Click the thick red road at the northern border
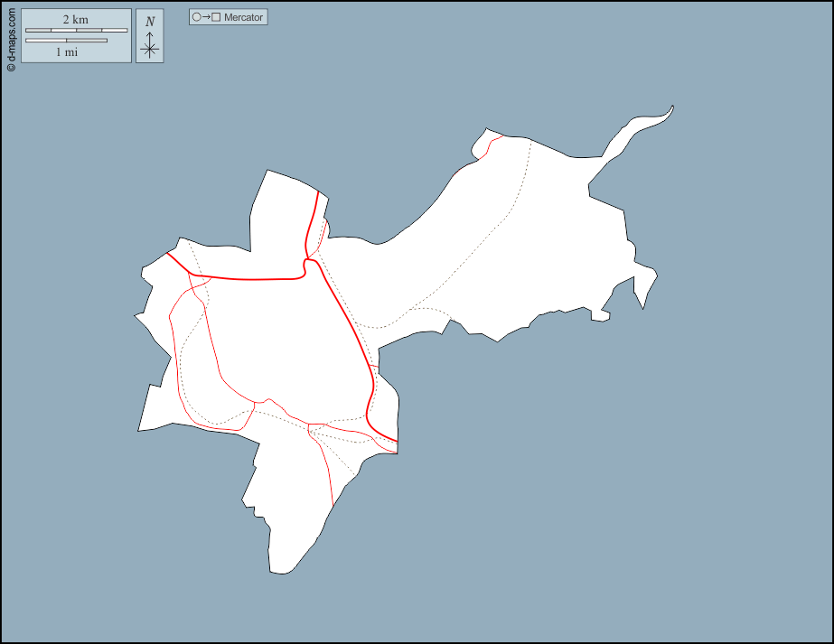The image size is (834, 644). (x=317, y=192)
